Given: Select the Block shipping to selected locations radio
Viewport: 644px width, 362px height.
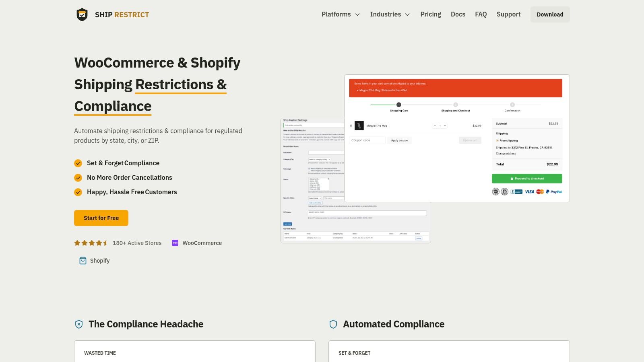Looking at the screenshot, I should click(309, 169).
